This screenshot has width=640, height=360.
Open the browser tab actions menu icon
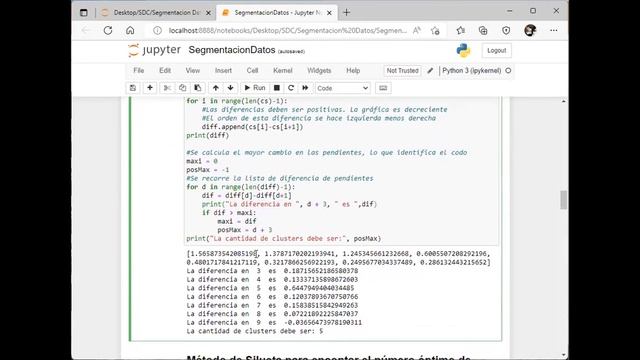click(84, 13)
